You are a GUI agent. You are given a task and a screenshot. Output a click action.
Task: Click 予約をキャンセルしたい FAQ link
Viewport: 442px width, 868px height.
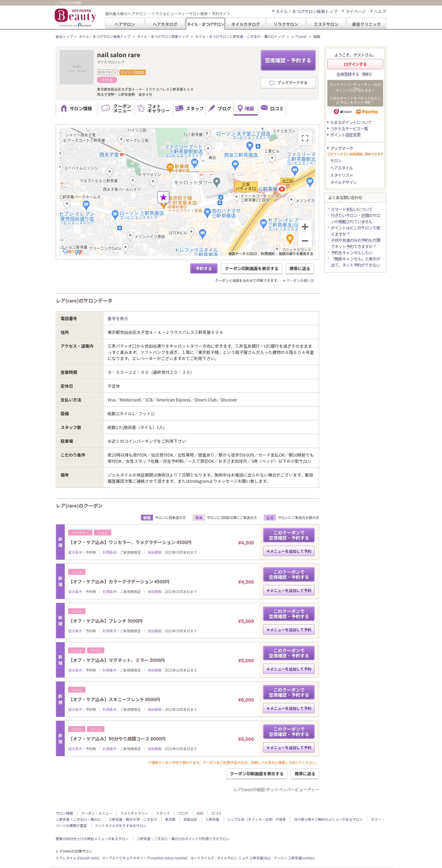point(351,253)
